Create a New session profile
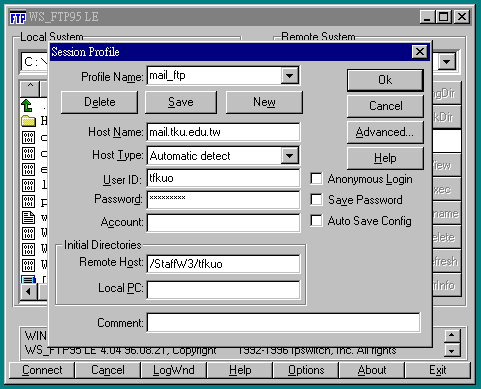The height and width of the screenshot is (389, 481). coord(264,102)
